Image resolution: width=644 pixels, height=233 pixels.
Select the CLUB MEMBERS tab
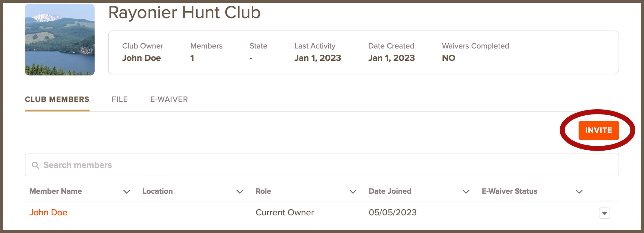[57, 99]
